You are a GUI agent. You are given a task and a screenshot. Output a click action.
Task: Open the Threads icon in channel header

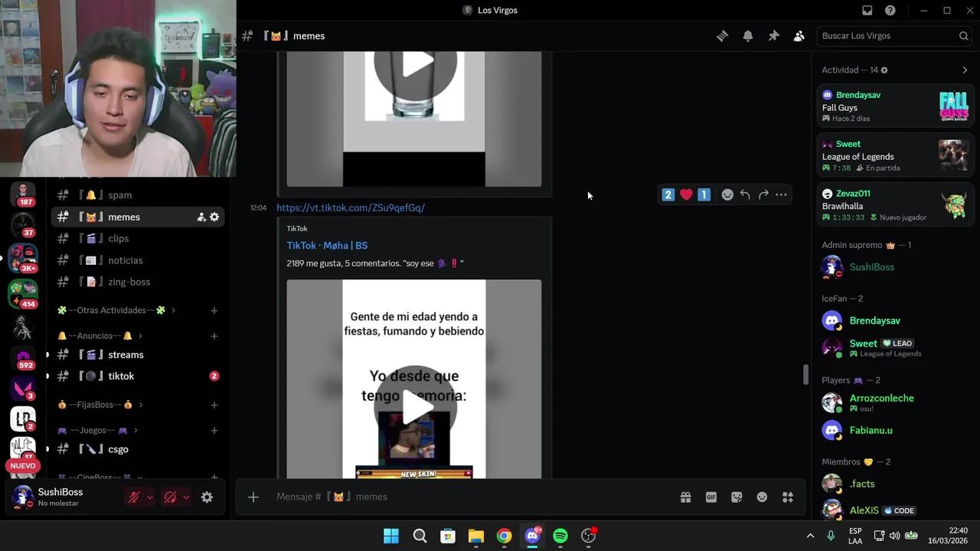point(722,36)
